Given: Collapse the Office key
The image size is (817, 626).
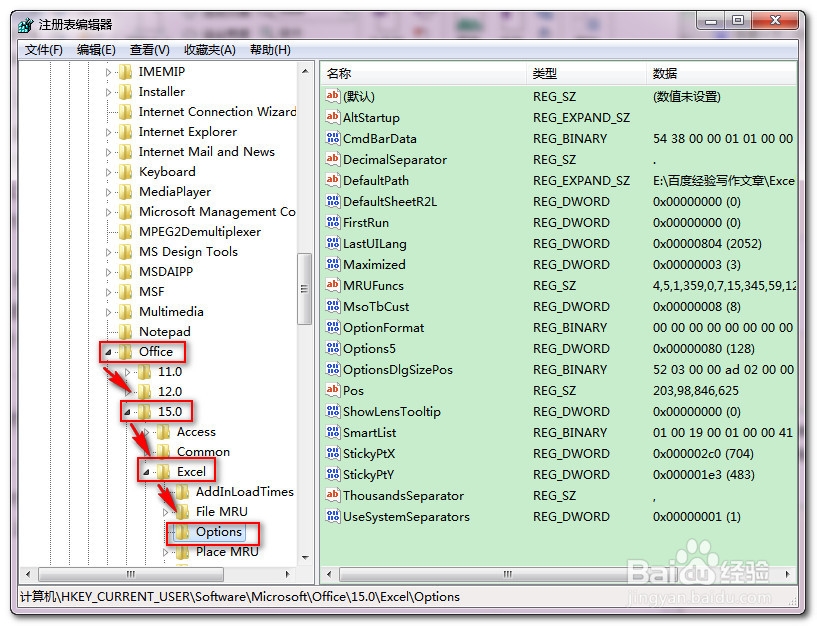Looking at the screenshot, I should 108,352.
